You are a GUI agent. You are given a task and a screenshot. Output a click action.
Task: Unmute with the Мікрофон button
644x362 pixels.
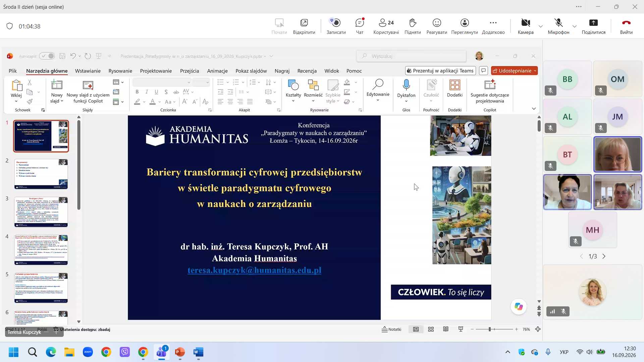(x=558, y=26)
